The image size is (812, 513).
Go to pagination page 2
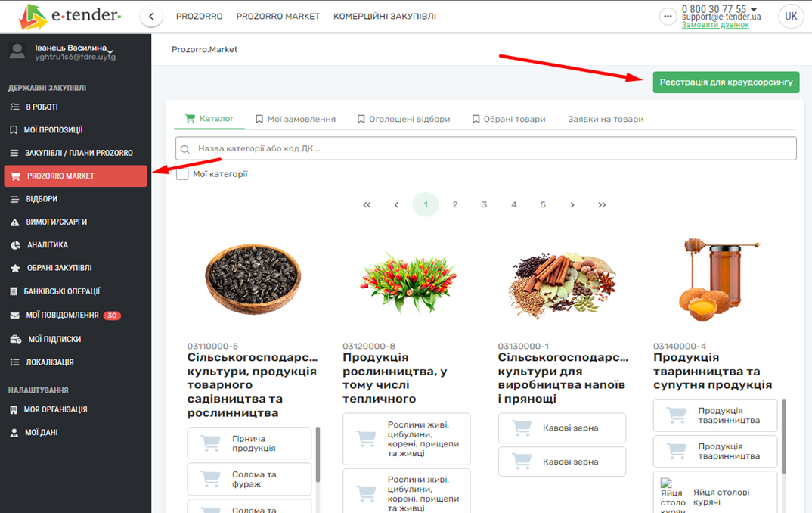[454, 205]
